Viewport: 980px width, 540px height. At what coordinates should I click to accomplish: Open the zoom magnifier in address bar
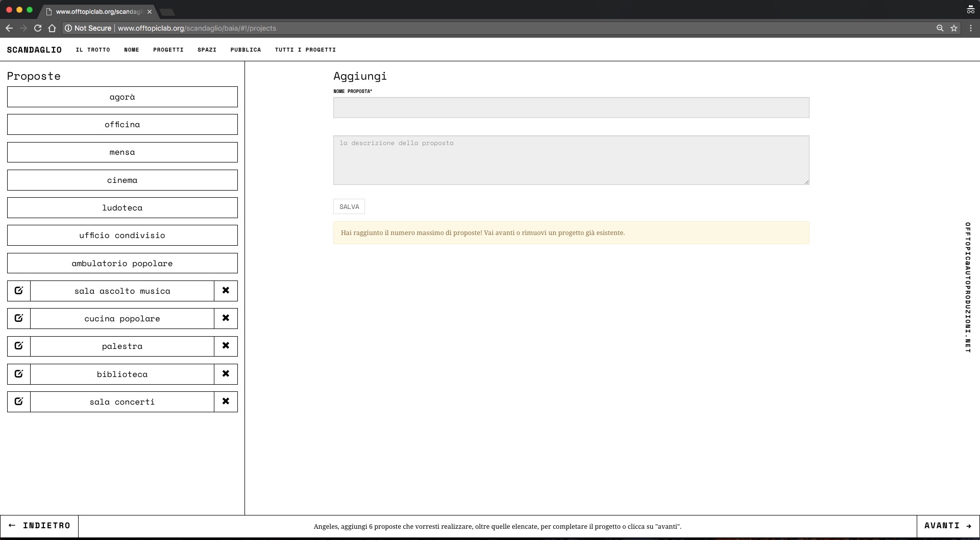pos(940,28)
